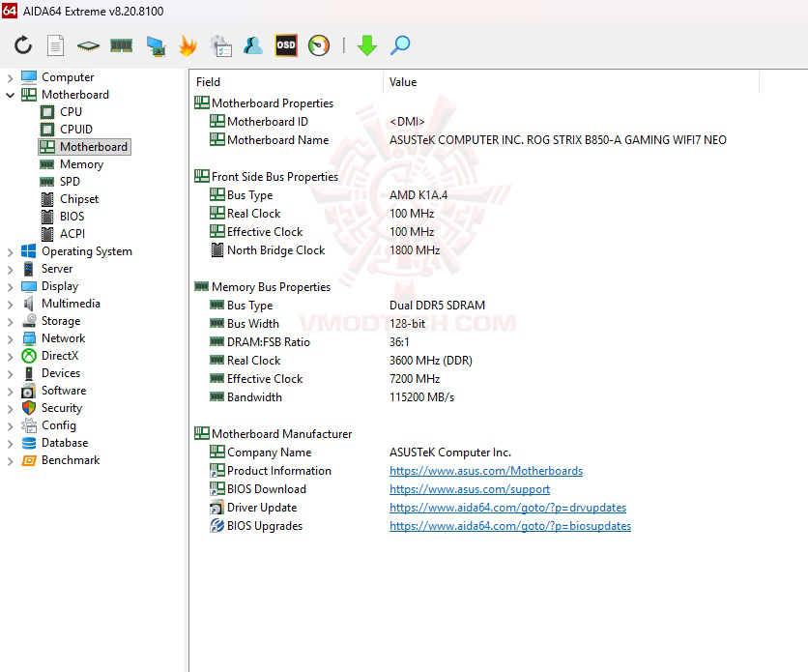Select the Bus Width row
This screenshot has height=672, width=808.
pyautogui.click(x=475, y=324)
